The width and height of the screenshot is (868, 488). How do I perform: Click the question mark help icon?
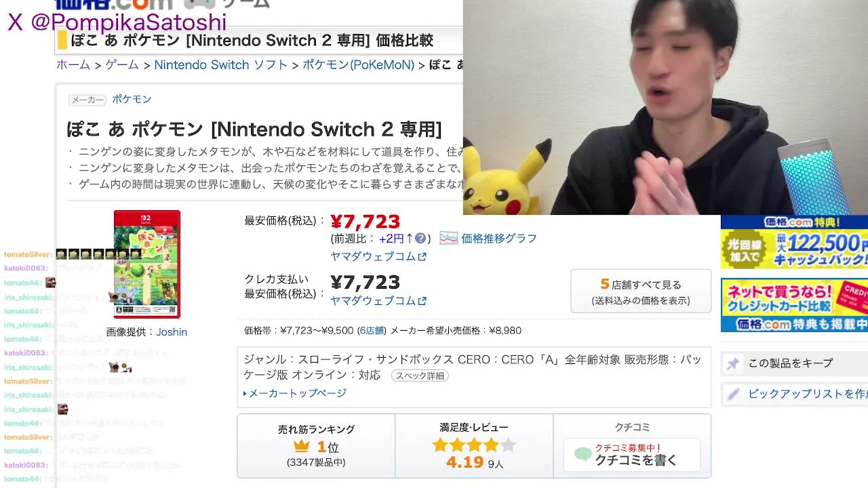tap(420, 239)
